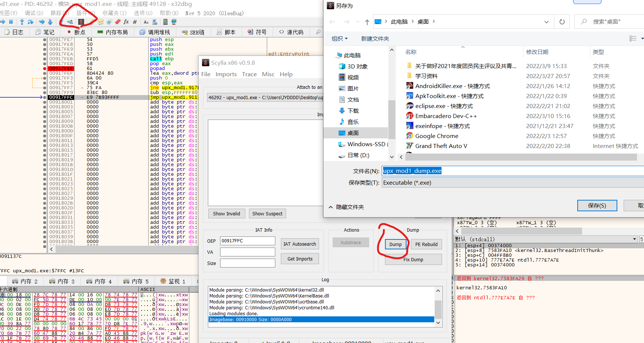
Task: Open the Variables hash icon
Action: click(135, 22)
